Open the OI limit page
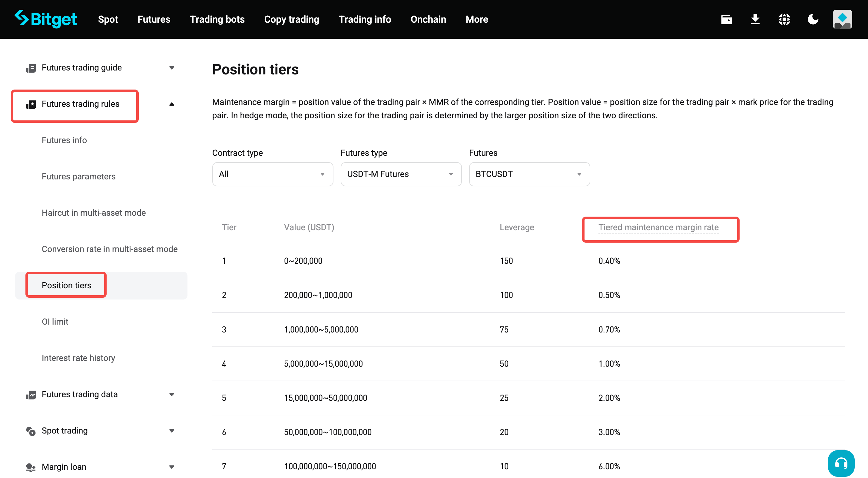This screenshot has height=478, width=868. (x=55, y=322)
